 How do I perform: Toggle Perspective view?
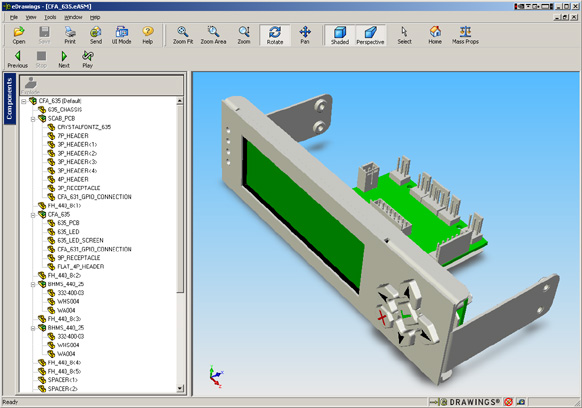pyautogui.click(x=370, y=36)
